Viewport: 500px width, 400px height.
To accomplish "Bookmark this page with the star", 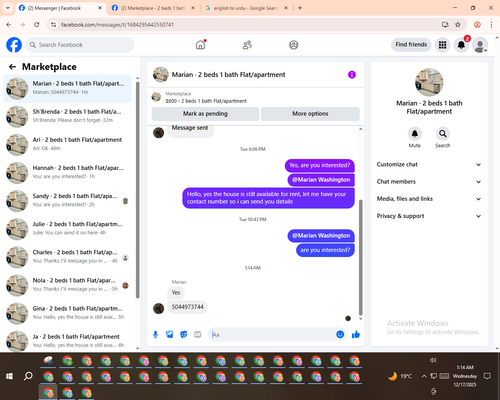I will pyautogui.click(x=458, y=25).
